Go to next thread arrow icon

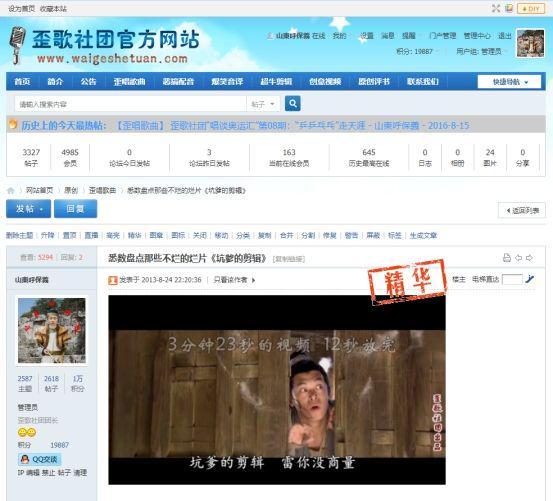click(x=529, y=258)
